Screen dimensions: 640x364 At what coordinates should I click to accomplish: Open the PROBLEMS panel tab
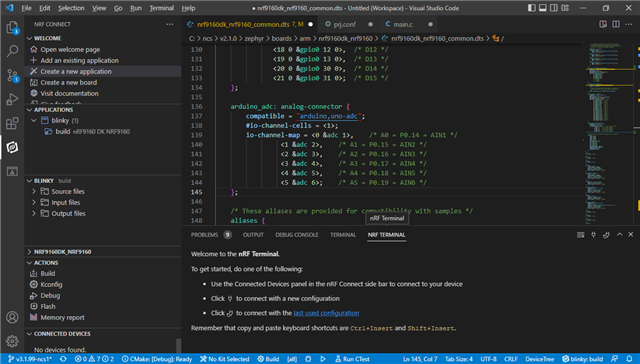204,235
